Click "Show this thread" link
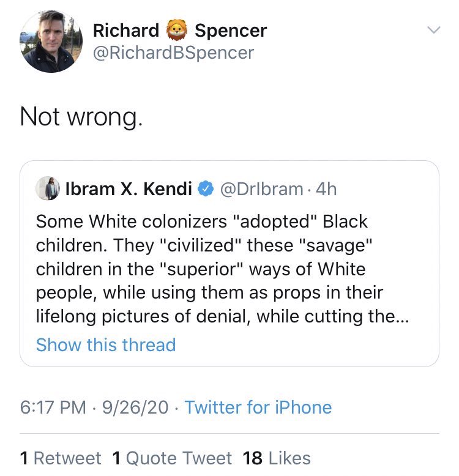459x476 pixels. tap(106, 344)
